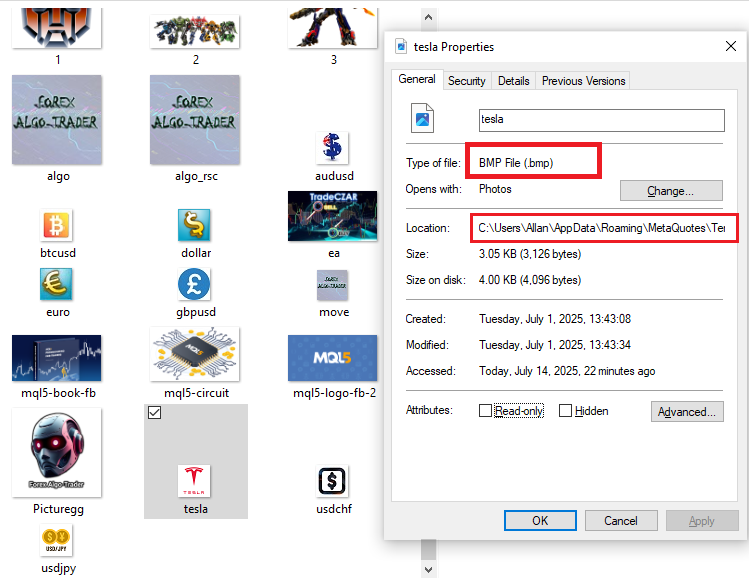749x579 pixels.
Task: Open the Previous Versions tab
Action: point(583,81)
